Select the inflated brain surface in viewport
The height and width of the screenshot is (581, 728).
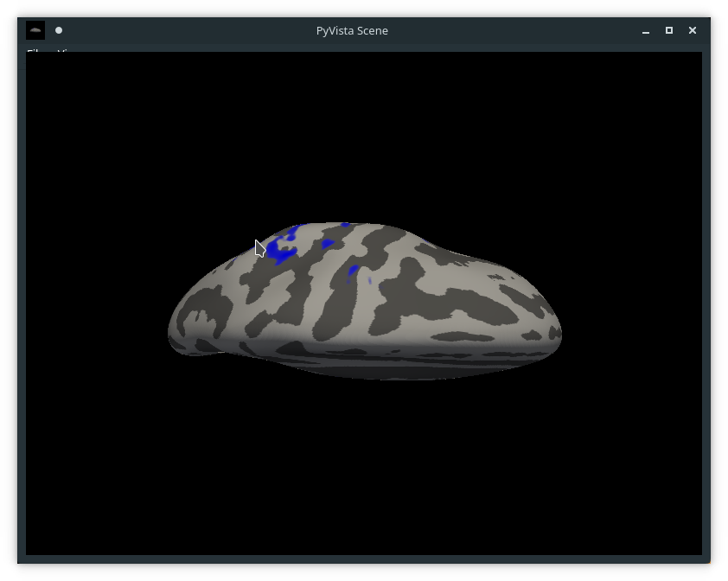pyautogui.click(x=365, y=301)
